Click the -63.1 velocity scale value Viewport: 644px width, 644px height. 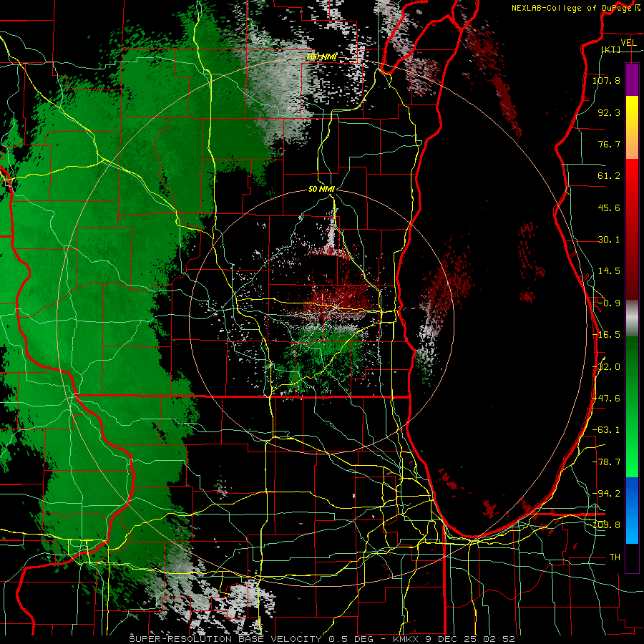[606, 429]
